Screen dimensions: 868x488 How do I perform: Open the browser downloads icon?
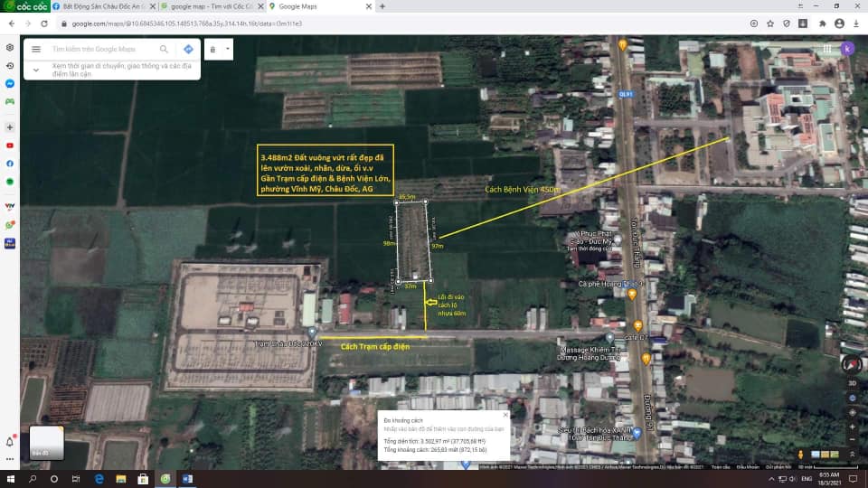[x=856, y=23]
